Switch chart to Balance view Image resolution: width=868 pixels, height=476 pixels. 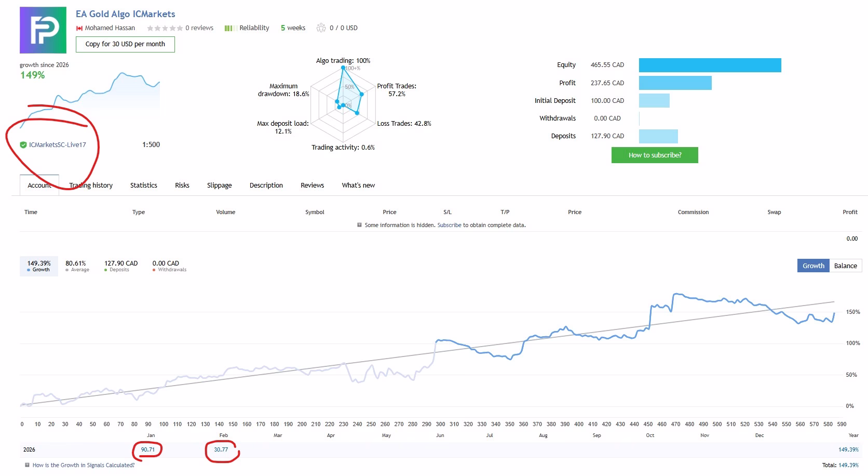(x=846, y=266)
